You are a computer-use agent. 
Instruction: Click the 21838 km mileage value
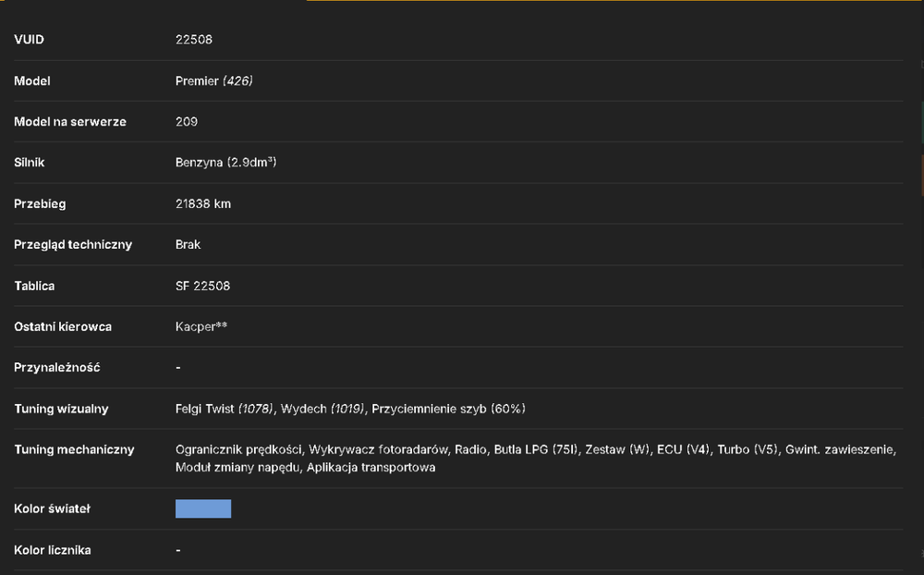pyautogui.click(x=203, y=203)
